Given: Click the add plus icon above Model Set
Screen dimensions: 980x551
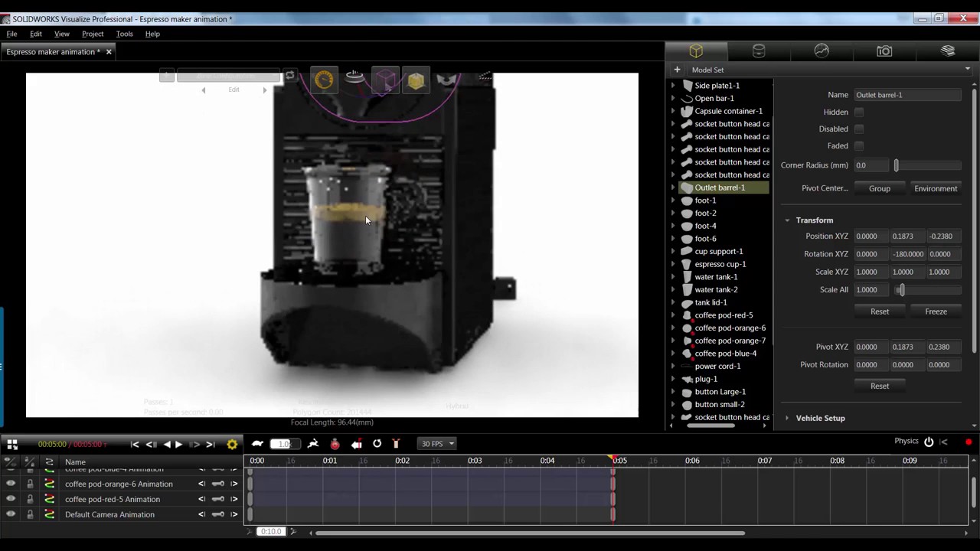Looking at the screenshot, I should pos(677,70).
